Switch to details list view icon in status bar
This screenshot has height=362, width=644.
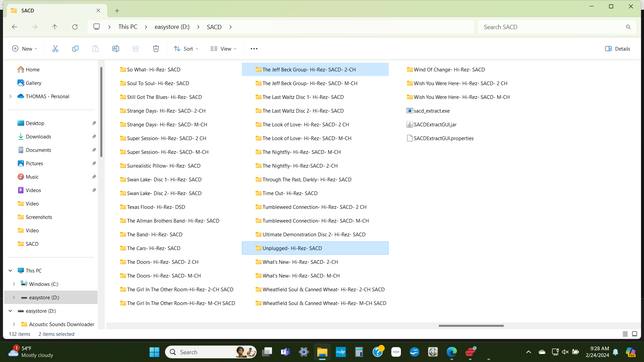(x=625, y=334)
